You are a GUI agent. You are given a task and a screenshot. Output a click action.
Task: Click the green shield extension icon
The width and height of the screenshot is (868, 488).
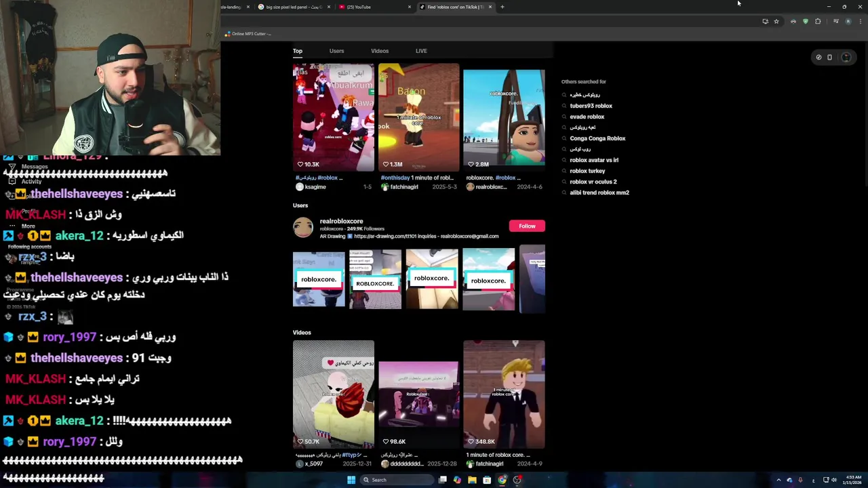(x=805, y=21)
